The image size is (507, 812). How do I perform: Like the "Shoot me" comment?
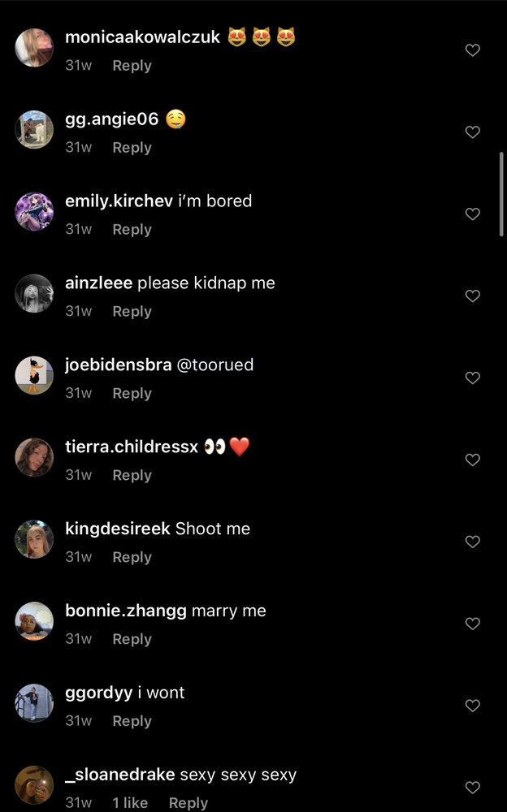472,542
